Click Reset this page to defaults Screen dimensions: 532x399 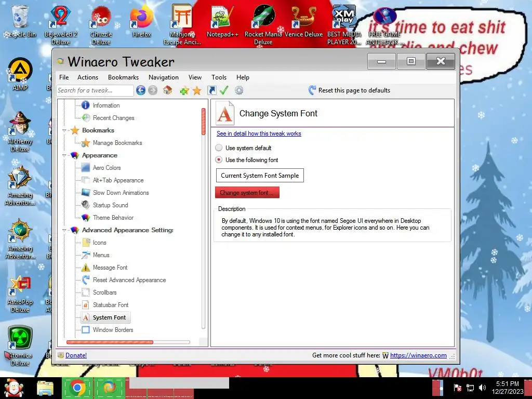(x=349, y=90)
